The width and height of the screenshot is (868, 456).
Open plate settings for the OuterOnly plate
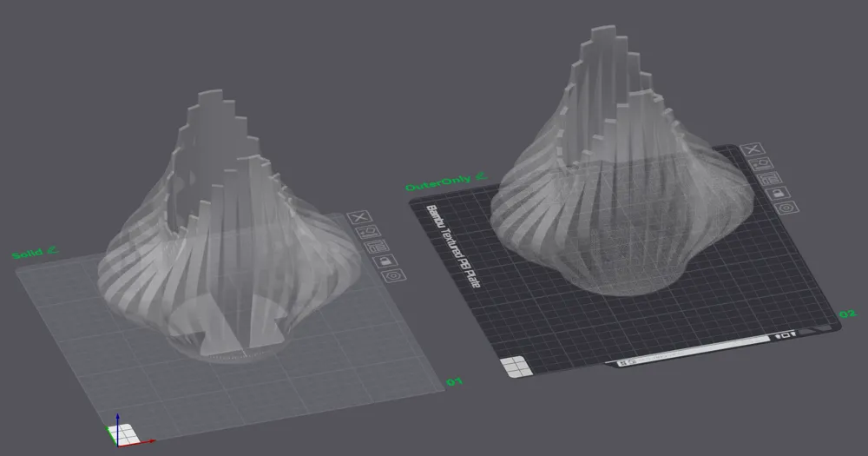coord(786,208)
